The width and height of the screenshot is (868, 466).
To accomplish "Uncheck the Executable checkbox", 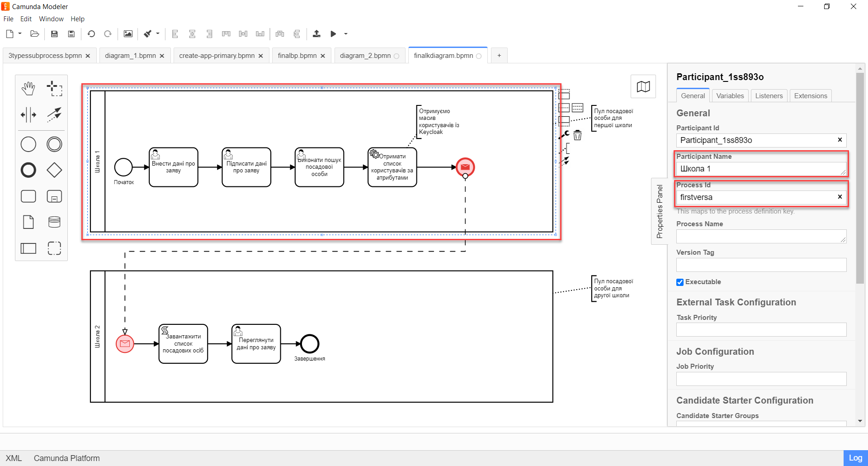I will [680, 282].
